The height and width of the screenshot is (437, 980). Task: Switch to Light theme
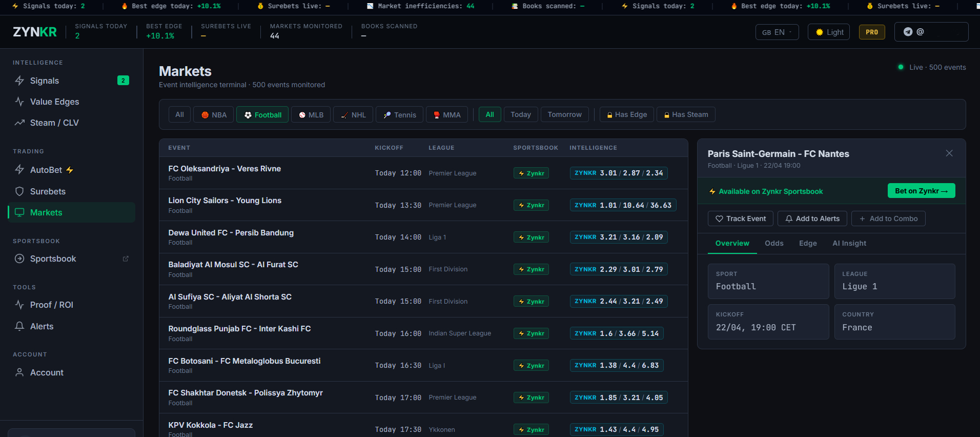click(829, 32)
